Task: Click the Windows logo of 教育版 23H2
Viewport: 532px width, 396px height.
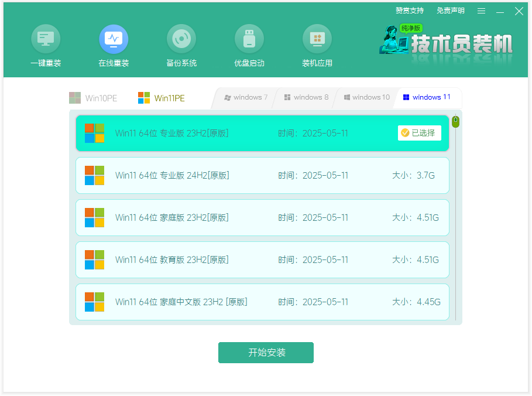Action: click(94, 260)
